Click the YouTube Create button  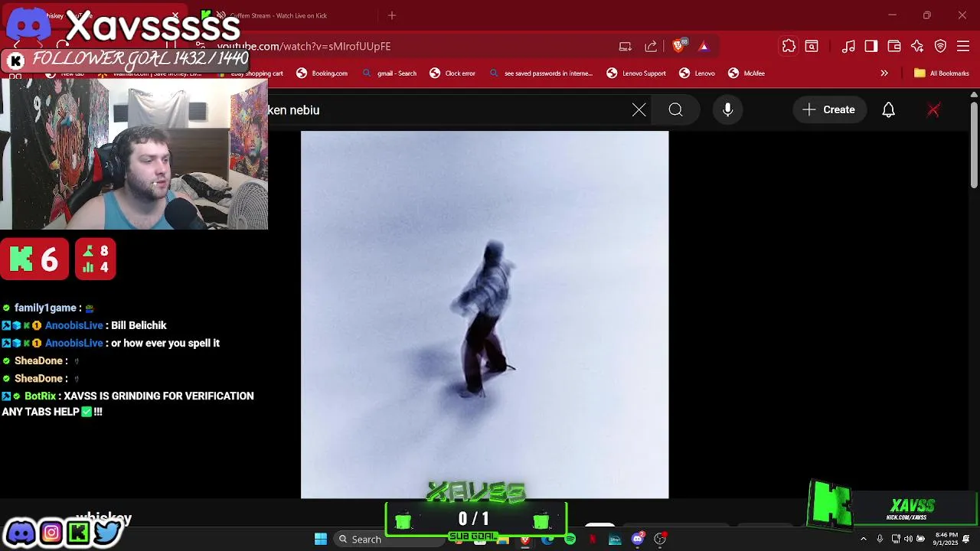click(x=828, y=110)
